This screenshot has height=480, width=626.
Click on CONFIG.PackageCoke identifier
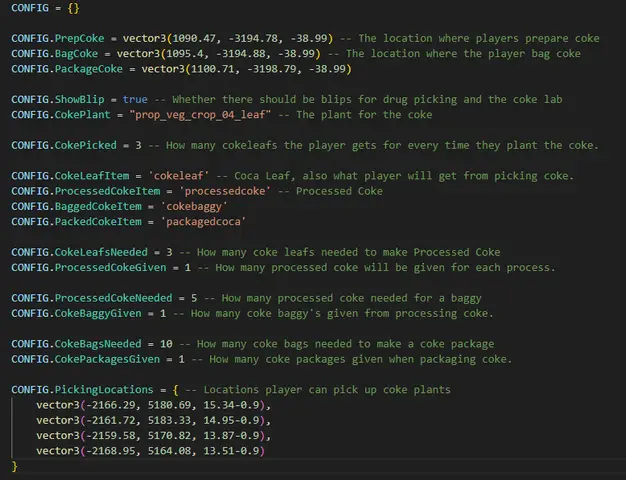click(x=67, y=69)
